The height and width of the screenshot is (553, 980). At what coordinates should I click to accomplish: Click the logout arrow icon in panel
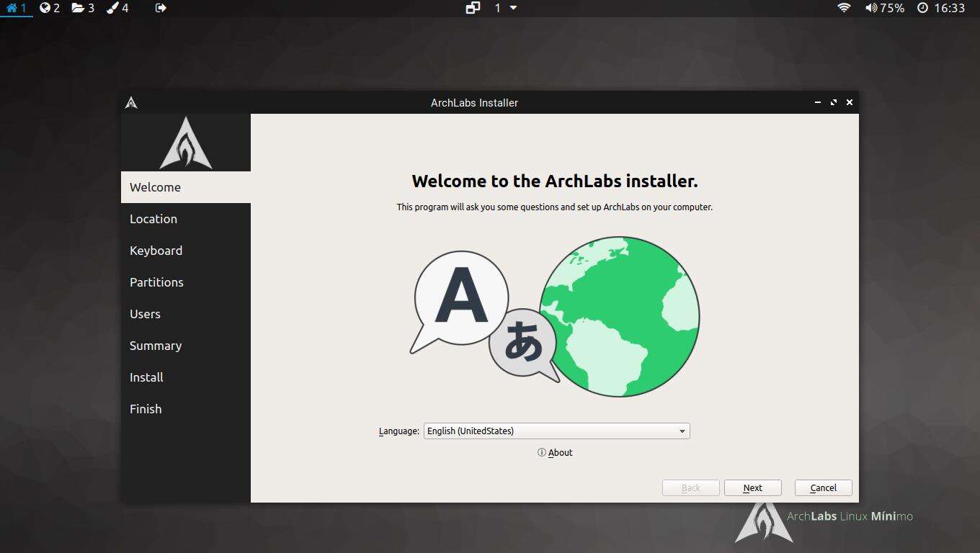click(x=161, y=8)
